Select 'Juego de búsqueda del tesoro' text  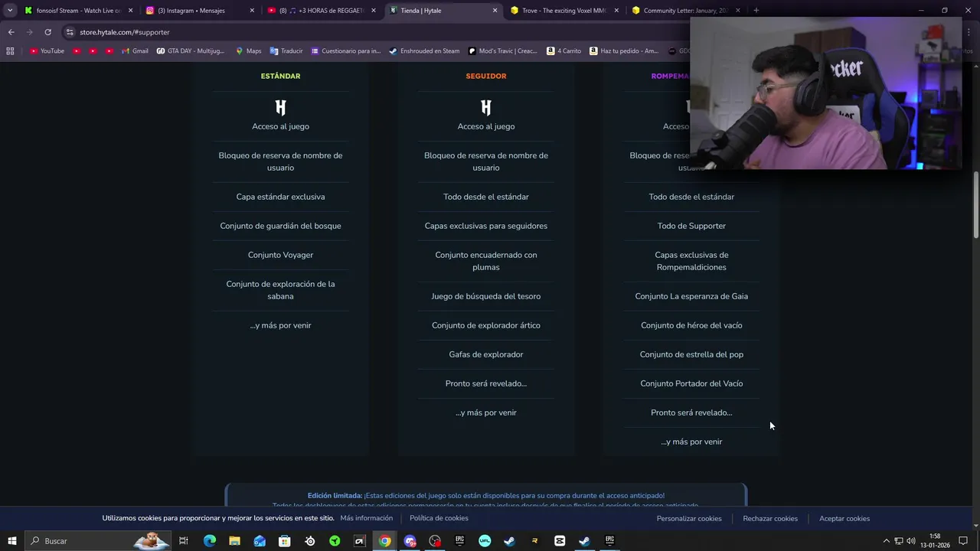(x=486, y=296)
